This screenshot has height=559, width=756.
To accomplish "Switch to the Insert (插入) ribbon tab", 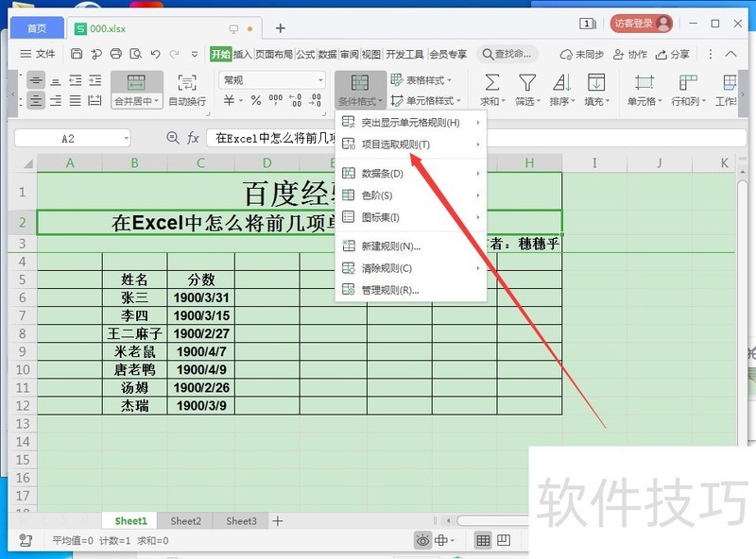I will 243,54.
